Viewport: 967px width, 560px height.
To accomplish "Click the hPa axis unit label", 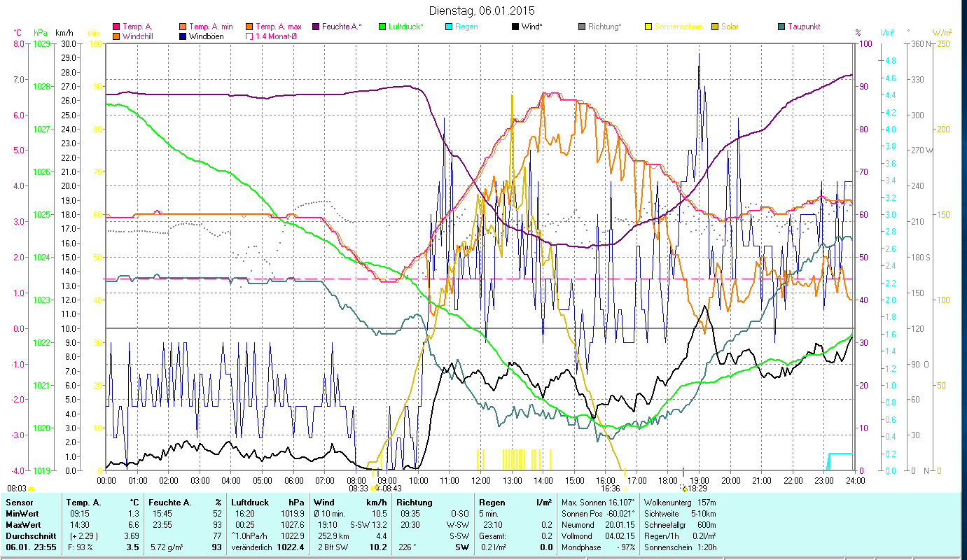I will pos(40,32).
